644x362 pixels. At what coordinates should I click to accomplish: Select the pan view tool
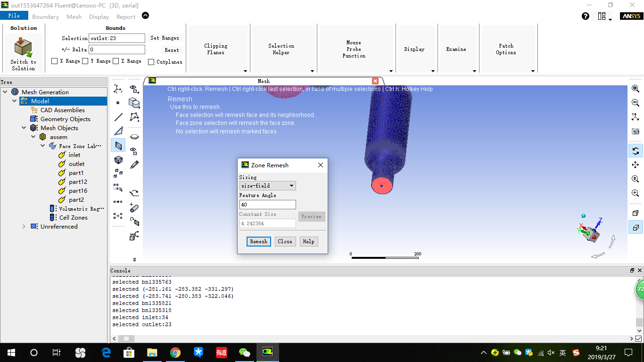(x=636, y=165)
